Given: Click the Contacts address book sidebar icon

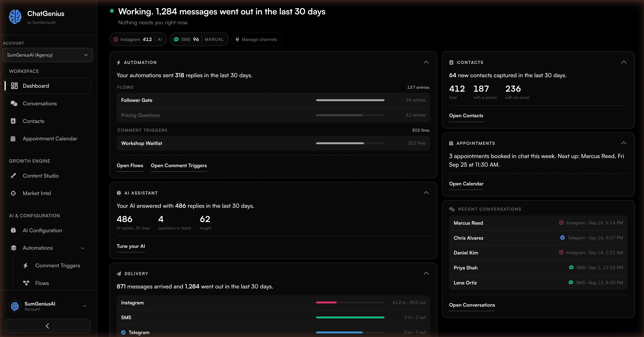Looking at the screenshot, I should pyautogui.click(x=13, y=121).
